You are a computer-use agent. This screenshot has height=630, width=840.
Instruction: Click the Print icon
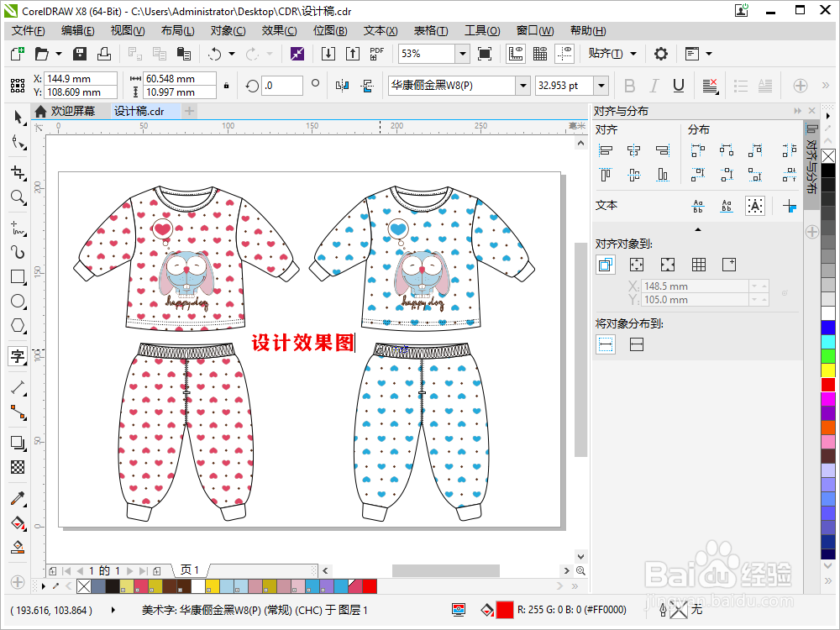click(104, 54)
